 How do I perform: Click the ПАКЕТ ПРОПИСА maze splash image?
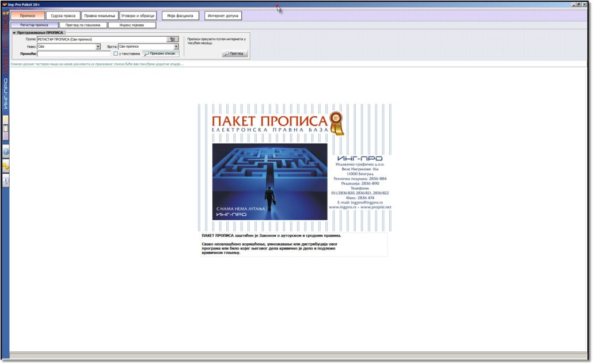[269, 182]
